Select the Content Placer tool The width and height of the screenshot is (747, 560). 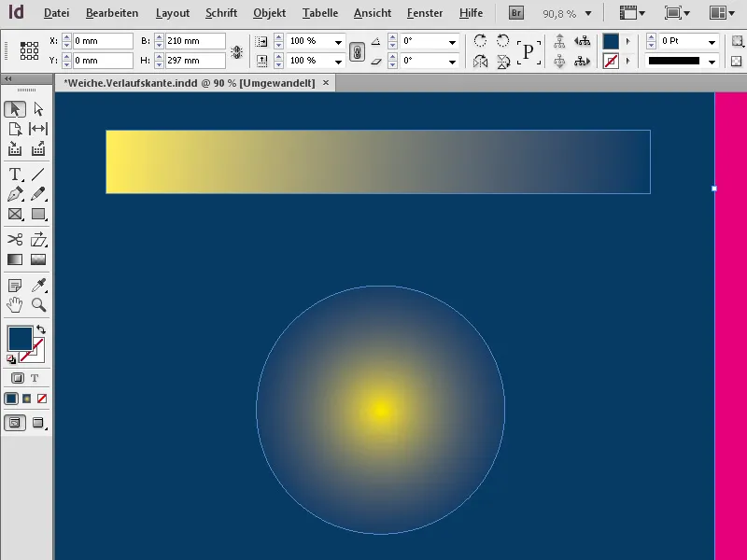[x=38, y=149]
